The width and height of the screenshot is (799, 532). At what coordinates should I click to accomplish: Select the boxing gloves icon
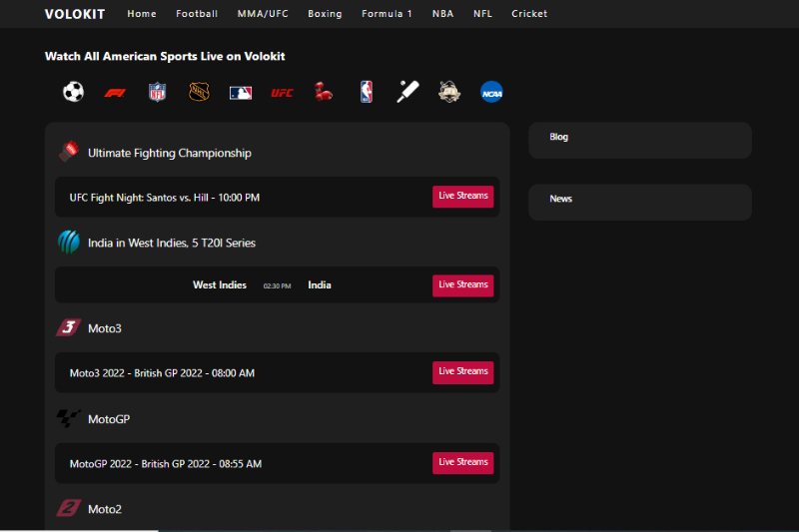324,92
